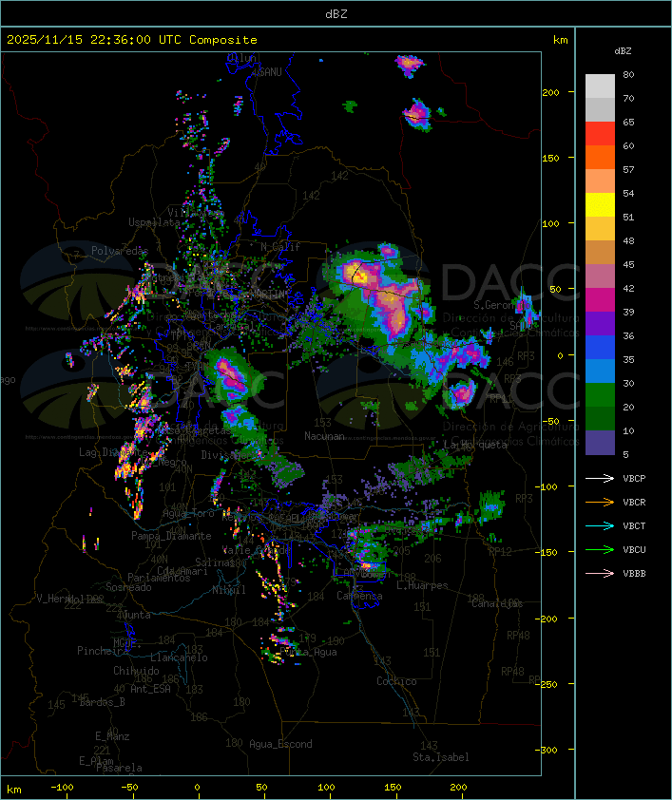
Task: Click the Carmensa place label
Action: [359, 596]
